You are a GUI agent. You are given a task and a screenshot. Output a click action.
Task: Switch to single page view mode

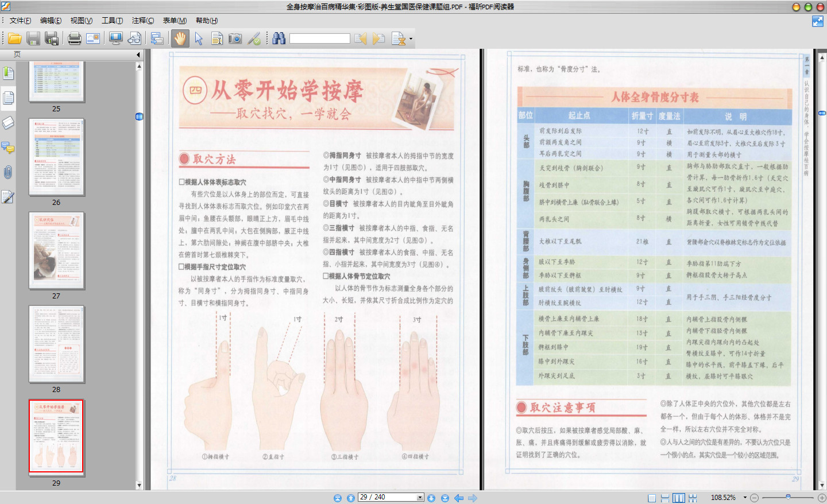point(652,498)
